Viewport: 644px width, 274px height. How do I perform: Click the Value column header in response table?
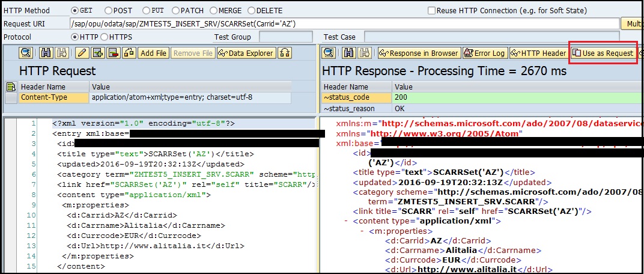tap(517, 87)
